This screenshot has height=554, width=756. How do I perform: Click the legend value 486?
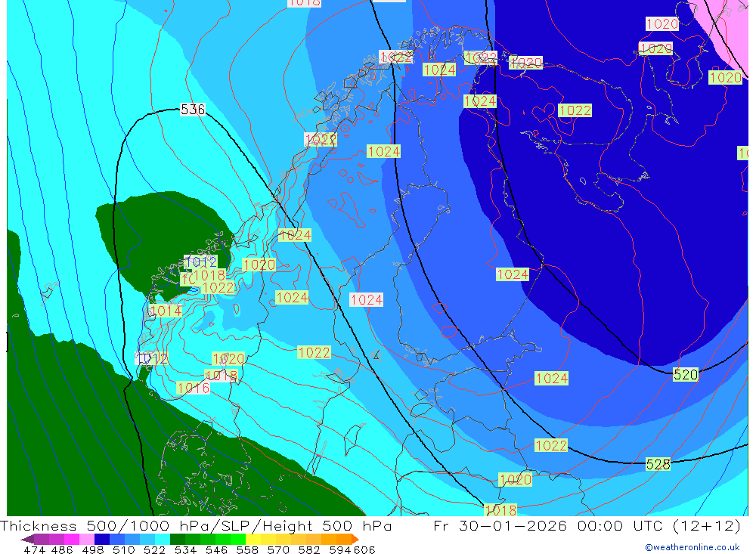(x=62, y=549)
